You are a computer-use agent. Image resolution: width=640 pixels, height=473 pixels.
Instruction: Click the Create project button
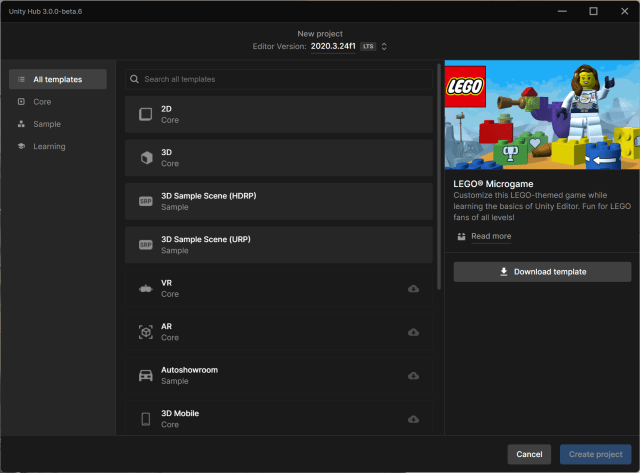[596, 454]
